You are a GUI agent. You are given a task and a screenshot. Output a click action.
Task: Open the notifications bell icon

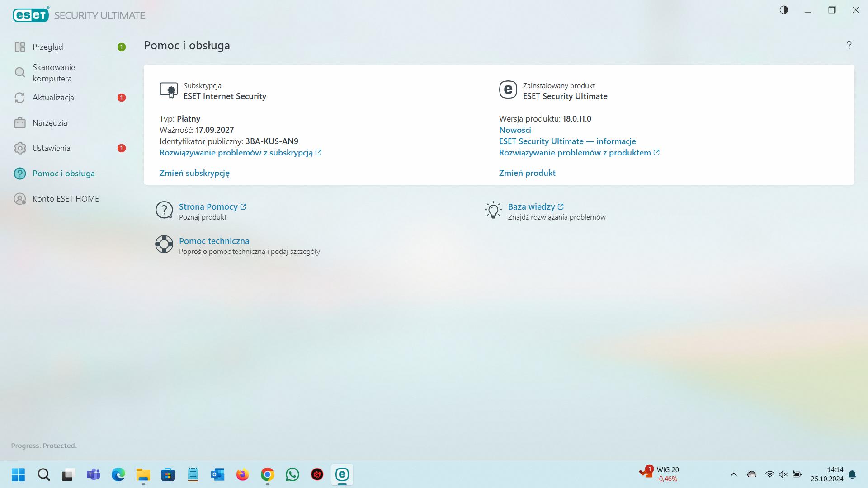coord(852,474)
